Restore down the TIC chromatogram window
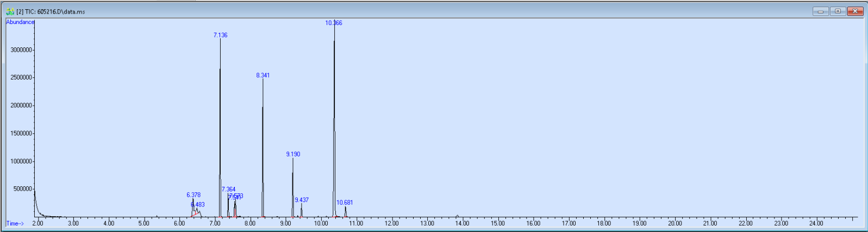The image size is (868, 232). pyautogui.click(x=838, y=11)
